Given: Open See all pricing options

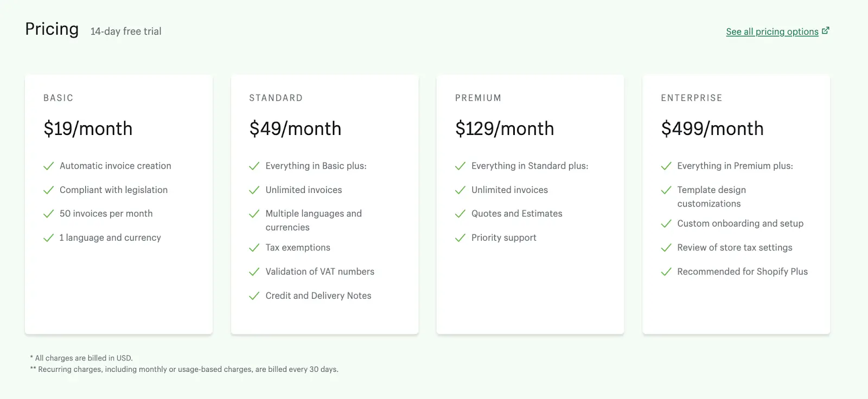Looking at the screenshot, I should (772, 31).
